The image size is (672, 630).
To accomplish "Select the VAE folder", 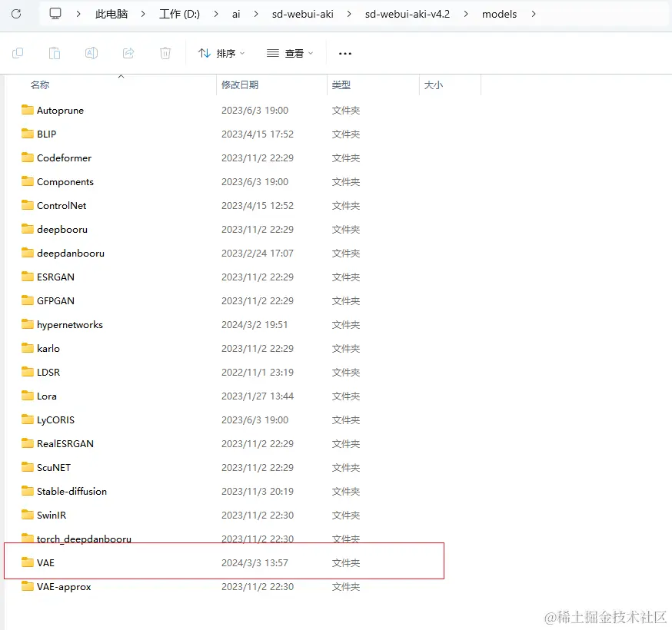I will (x=45, y=562).
